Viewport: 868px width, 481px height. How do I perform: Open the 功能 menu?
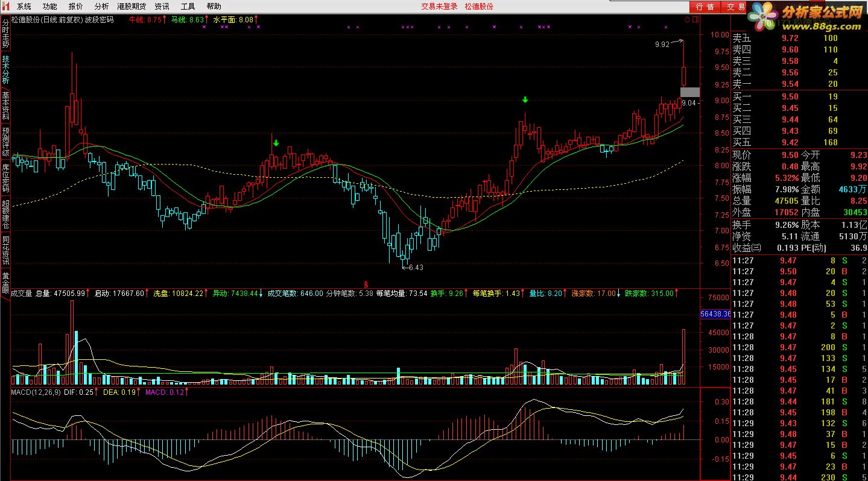(x=50, y=7)
